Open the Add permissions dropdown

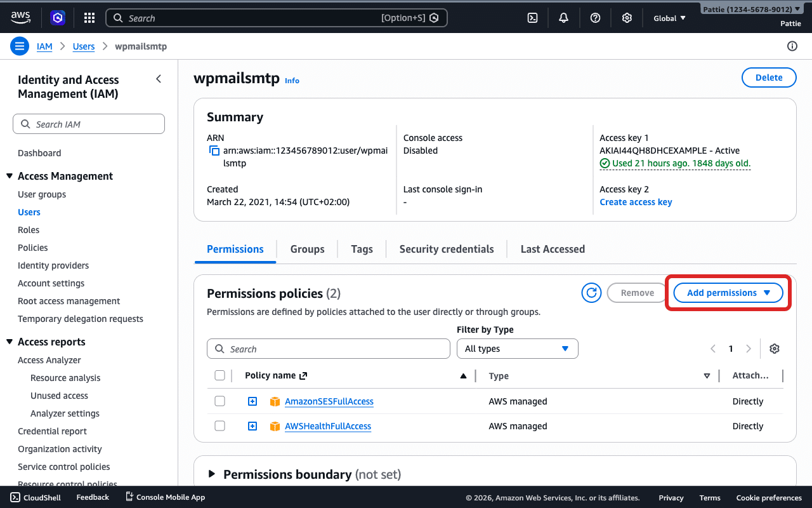coord(728,293)
